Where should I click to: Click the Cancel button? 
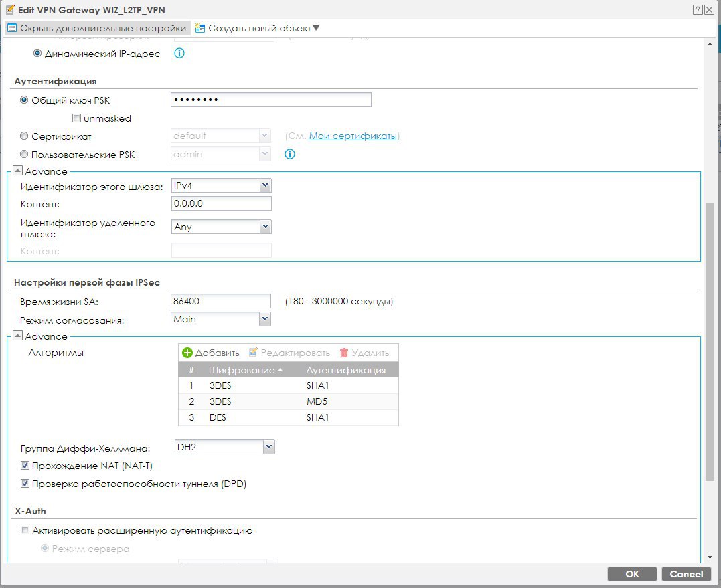click(x=686, y=574)
